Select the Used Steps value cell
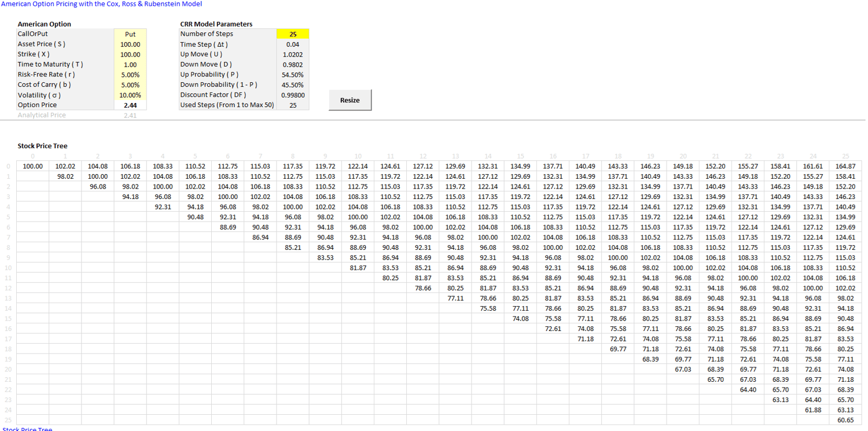 [293, 105]
